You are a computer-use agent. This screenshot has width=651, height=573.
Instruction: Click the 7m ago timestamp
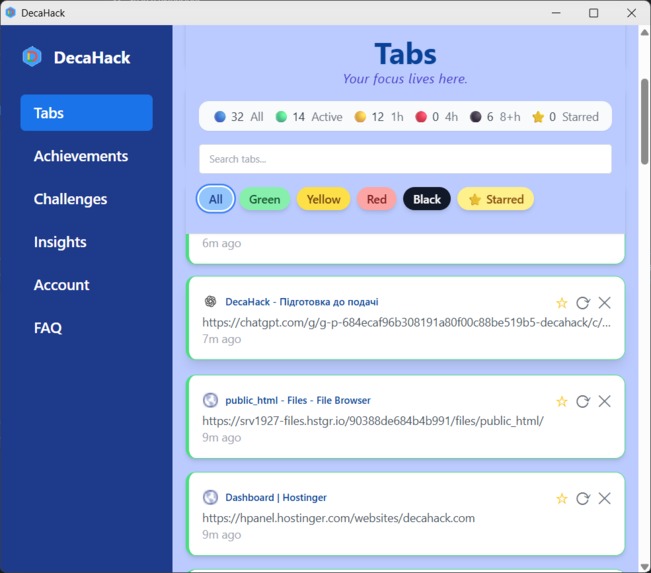coord(222,339)
